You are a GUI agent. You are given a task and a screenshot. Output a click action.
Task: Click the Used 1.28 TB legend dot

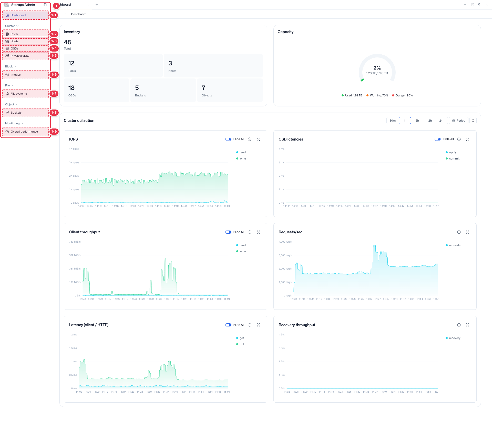pyautogui.click(x=342, y=95)
